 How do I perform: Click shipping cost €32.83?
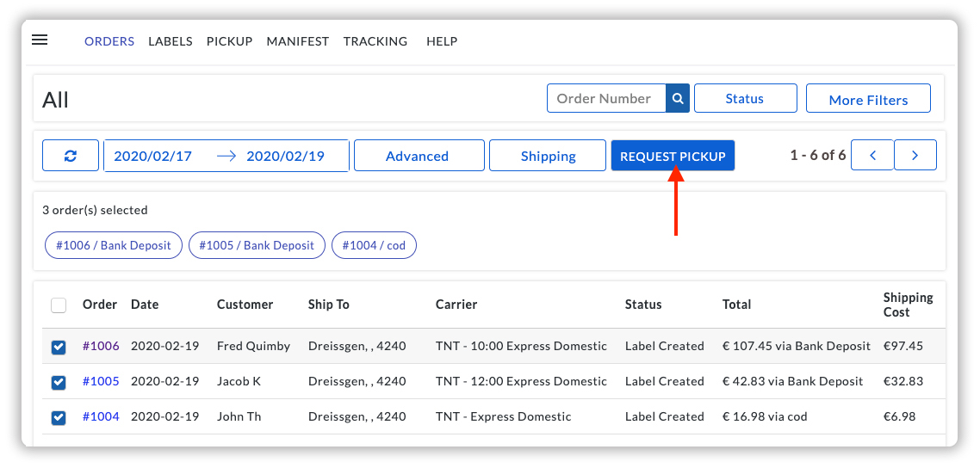click(903, 381)
